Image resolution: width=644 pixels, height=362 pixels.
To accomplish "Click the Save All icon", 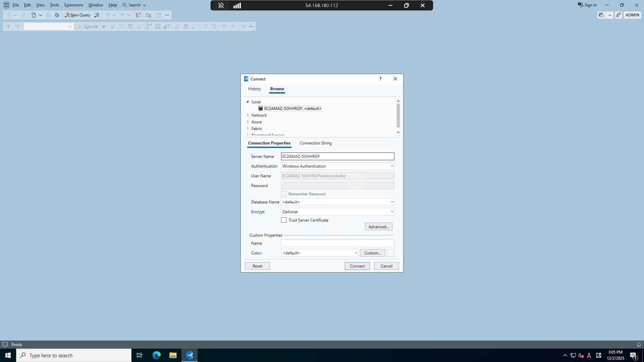I will point(57,15).
